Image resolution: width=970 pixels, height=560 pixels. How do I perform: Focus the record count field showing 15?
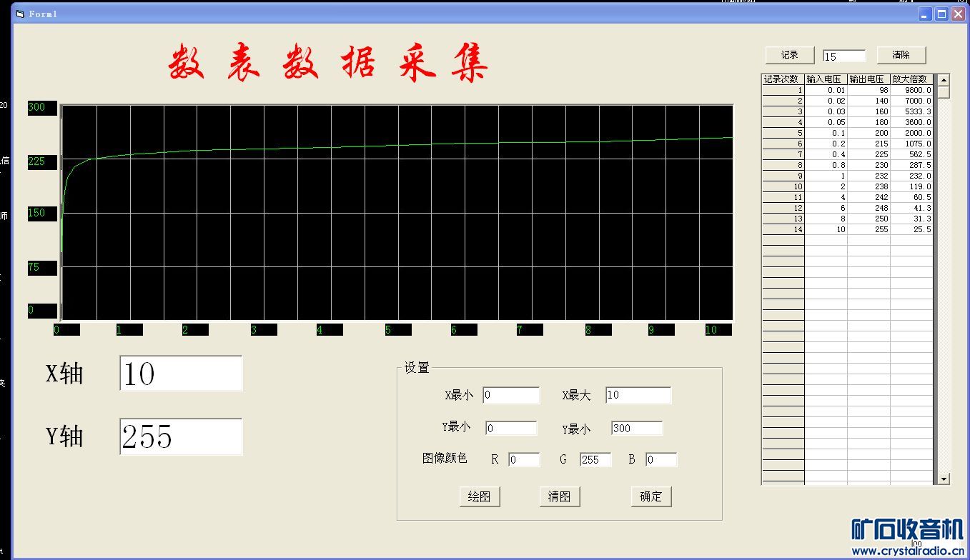[x=844, y=56]
